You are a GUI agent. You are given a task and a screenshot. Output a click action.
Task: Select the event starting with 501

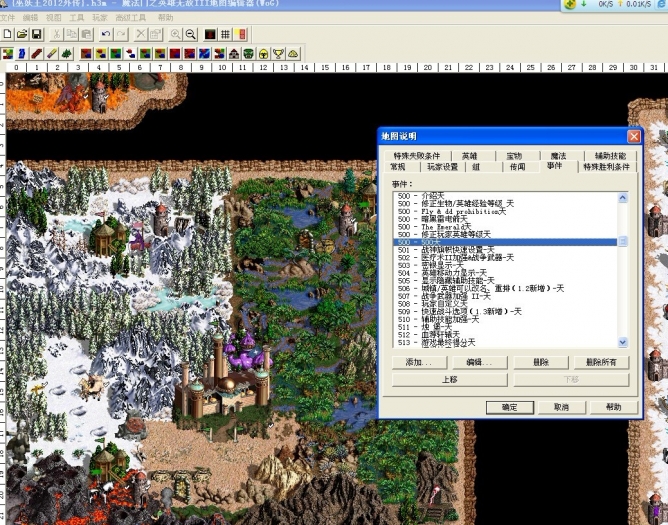click(505, 250)
